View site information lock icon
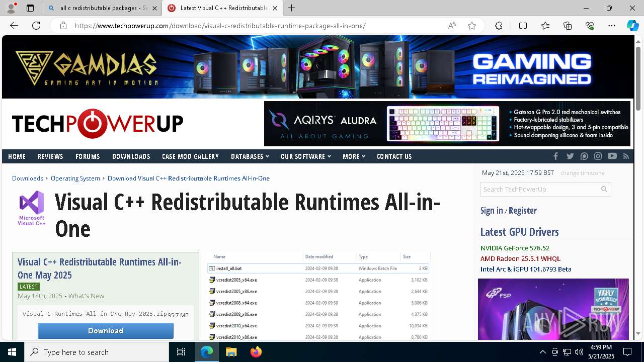The image size is (644, 362). tap(63, 26)
